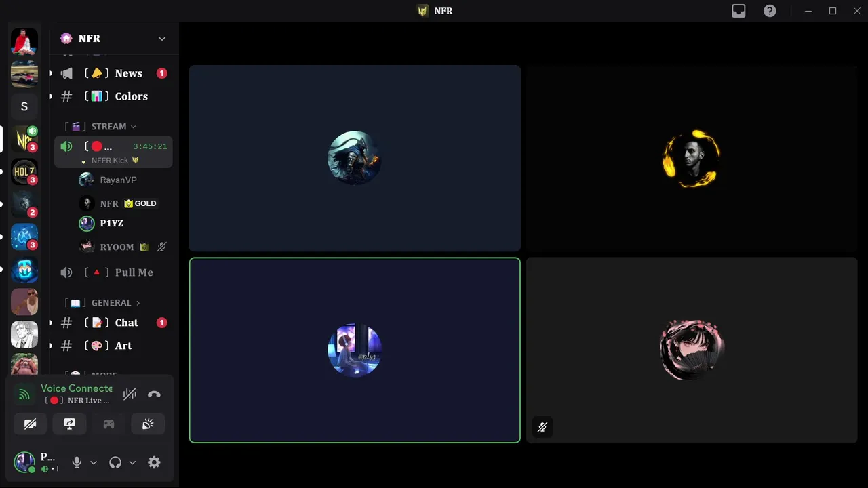Select the NFR server icon with speaker badge
The height and width of the screenshot is (488, 868).
coord(24,139)
